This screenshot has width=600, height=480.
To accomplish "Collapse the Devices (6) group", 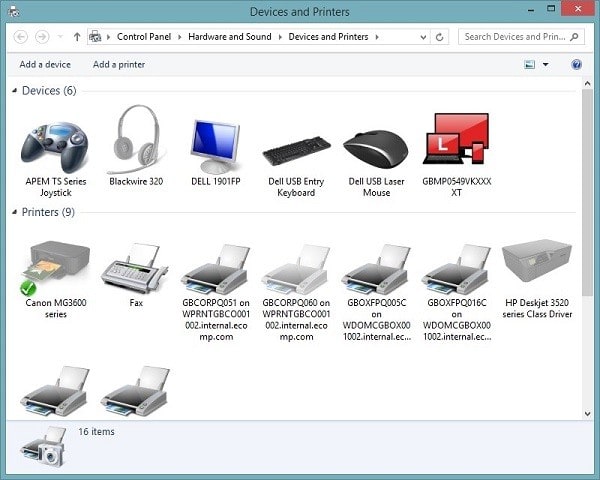I will pyautogui.click(x=15, y=90).
